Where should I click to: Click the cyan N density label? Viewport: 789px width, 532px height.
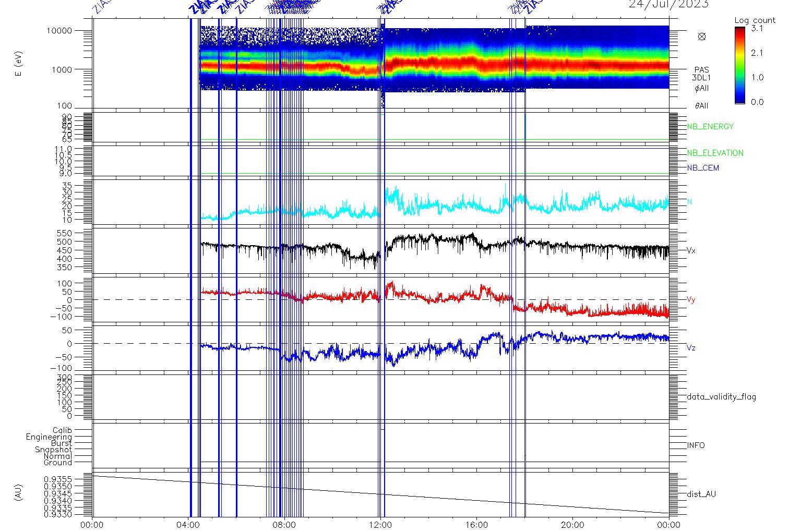pos(689,202)
